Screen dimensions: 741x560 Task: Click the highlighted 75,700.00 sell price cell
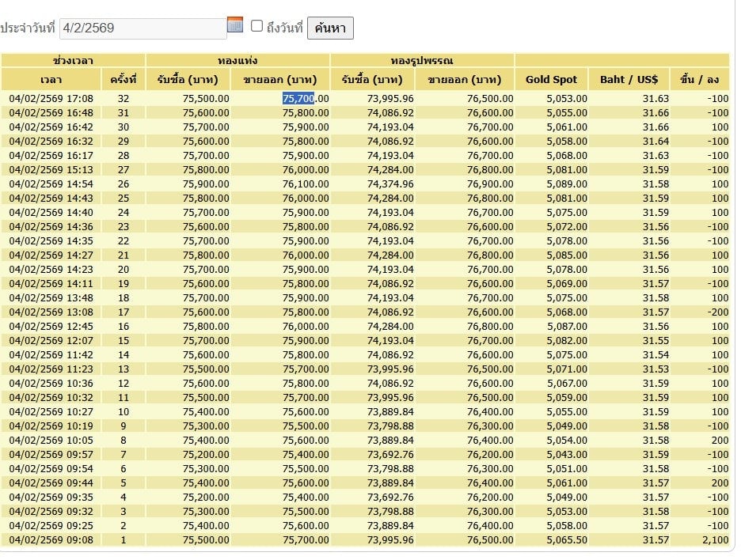click(305, 99)
